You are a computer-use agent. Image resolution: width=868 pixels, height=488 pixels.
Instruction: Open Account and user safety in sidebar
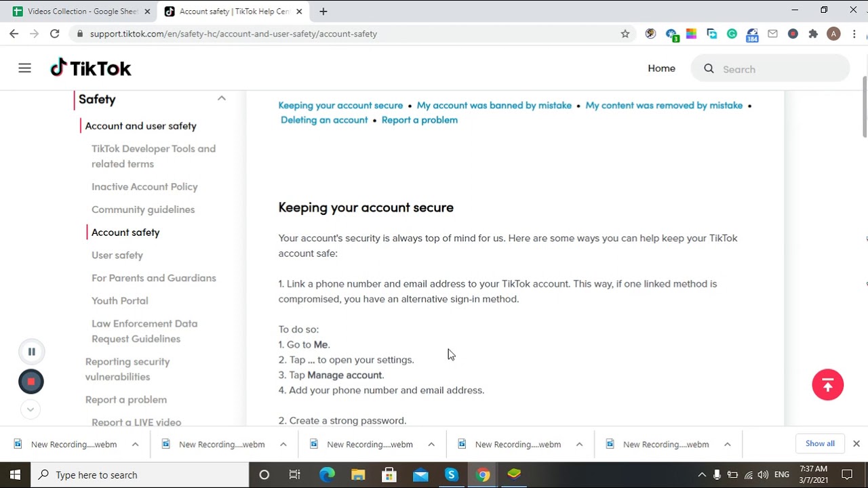point(140,126)
